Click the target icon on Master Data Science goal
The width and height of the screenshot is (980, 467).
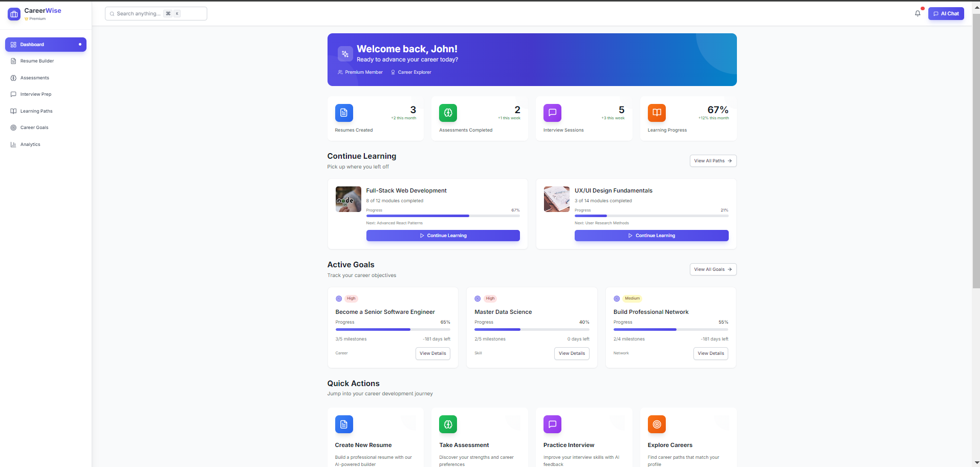coord(477,299)
